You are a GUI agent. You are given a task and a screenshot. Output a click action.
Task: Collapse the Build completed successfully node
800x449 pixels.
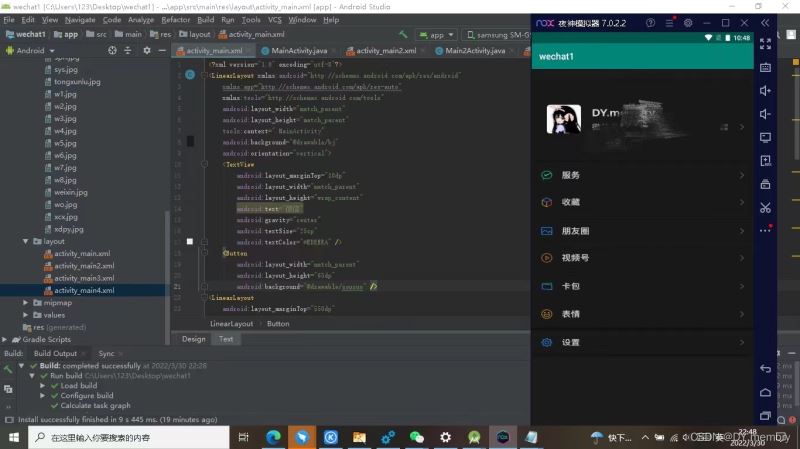[x=21, y=366]
